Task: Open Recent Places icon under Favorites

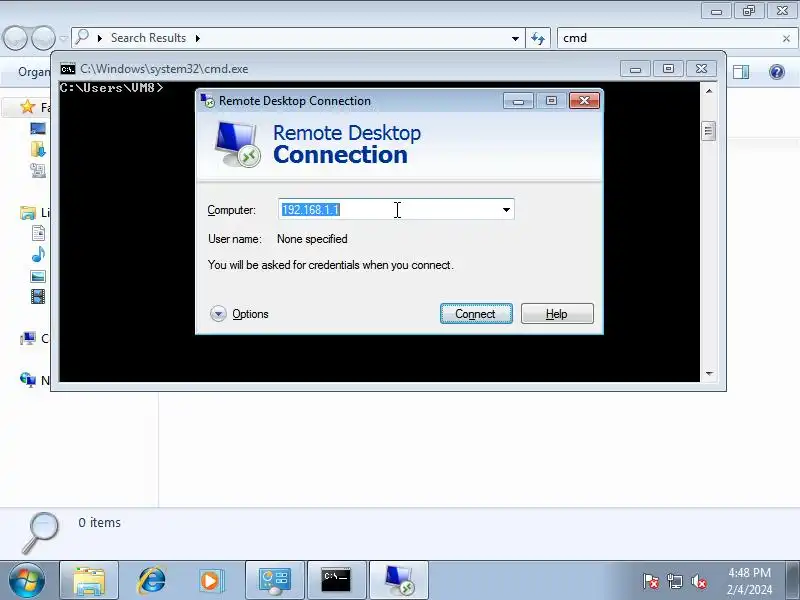Action: point(38,170)
